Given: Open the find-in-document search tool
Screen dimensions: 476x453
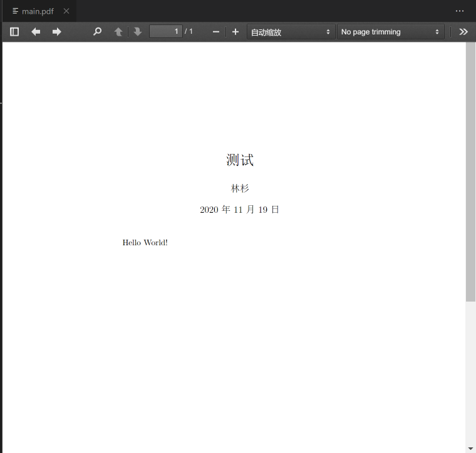Looking at the screenshot, I should (97, 32).
